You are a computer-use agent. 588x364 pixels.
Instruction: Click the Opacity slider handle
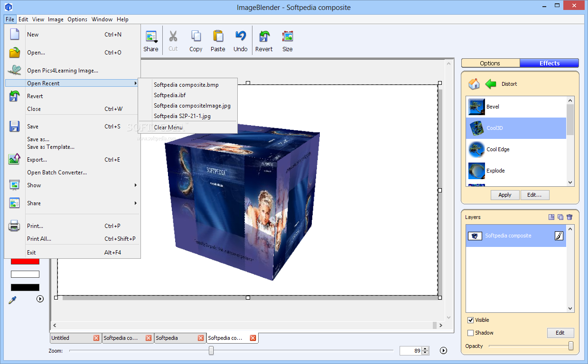[570, 346]
